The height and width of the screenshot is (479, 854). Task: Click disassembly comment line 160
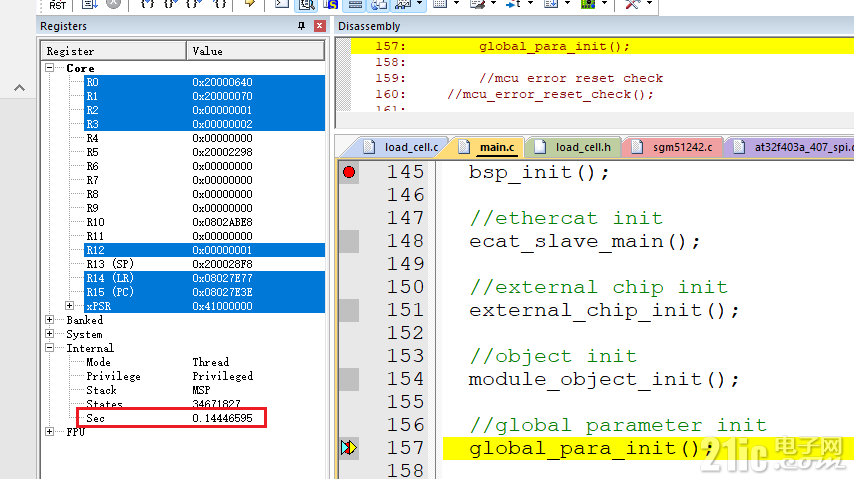pyautogui.click(x=550, y=94)
